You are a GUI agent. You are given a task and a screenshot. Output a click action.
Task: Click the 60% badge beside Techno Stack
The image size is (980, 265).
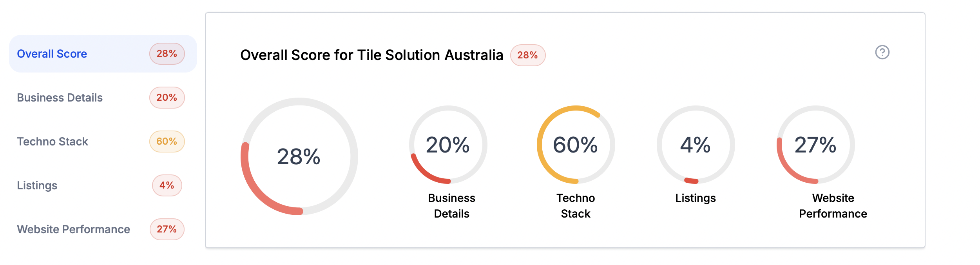tap(167, 142)
